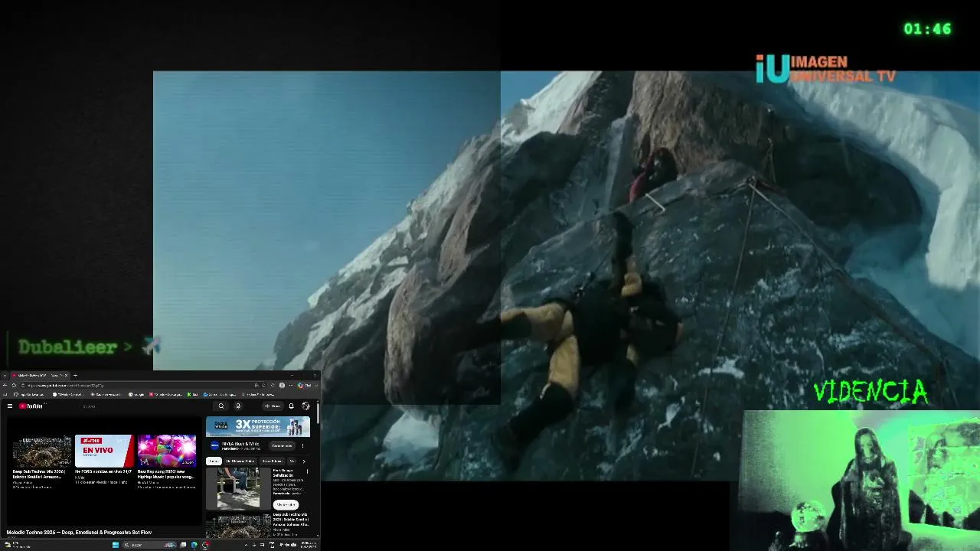Open YouTube notifications bell
This screenshot has width=980, height=551.
tap(291, 406)
